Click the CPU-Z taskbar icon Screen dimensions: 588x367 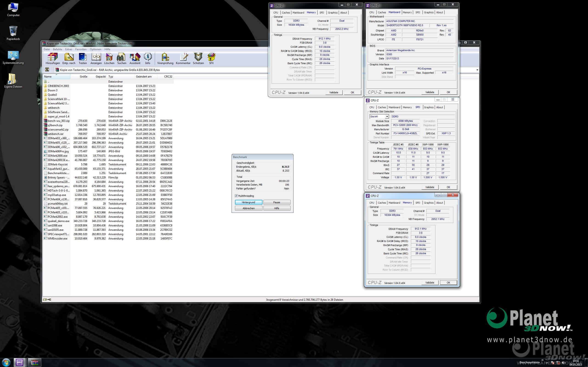coord(20,362)
